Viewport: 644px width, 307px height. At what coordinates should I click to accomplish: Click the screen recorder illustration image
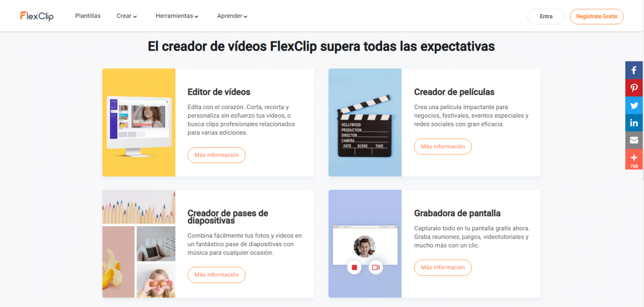point(365,244)
